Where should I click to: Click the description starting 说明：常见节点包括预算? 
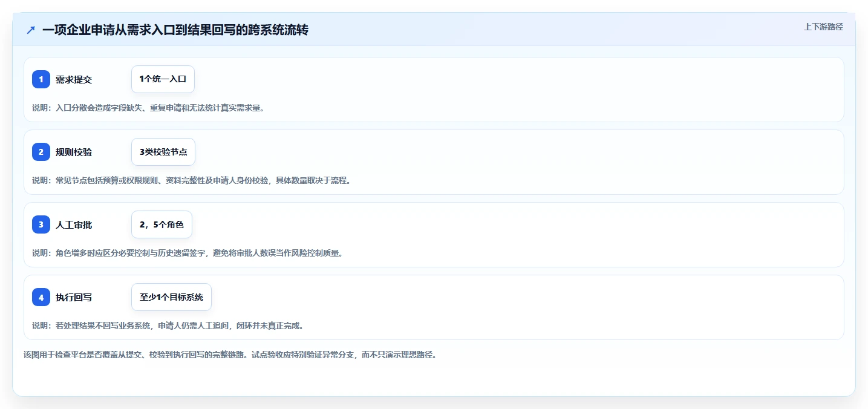pyautogui.click(x=191, y=180)
